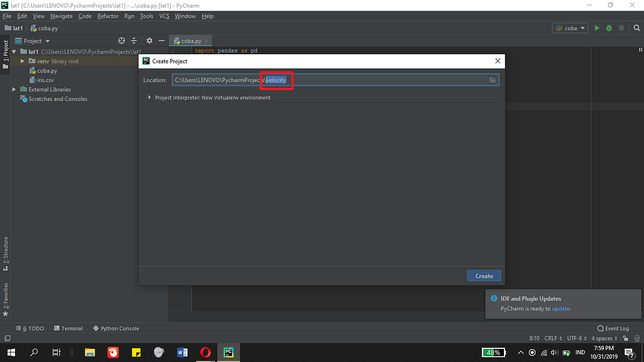Open the Refactor menu

click(x=107, y=16)
